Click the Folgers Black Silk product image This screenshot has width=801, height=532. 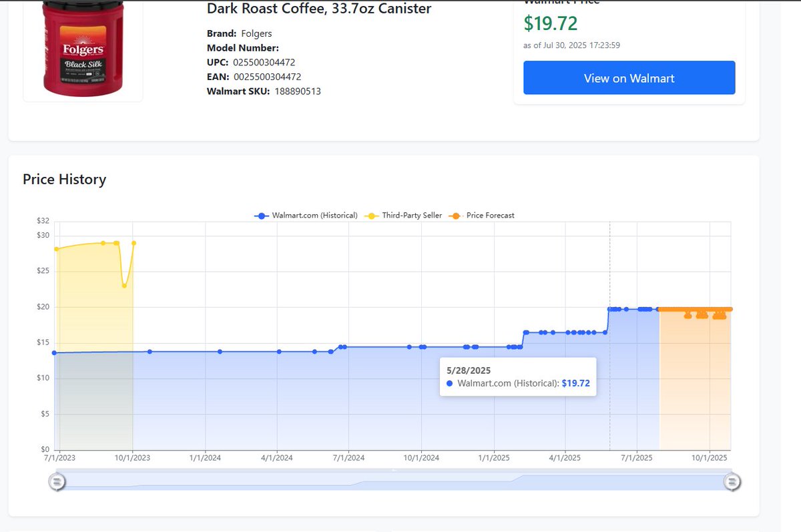(83, 48)
